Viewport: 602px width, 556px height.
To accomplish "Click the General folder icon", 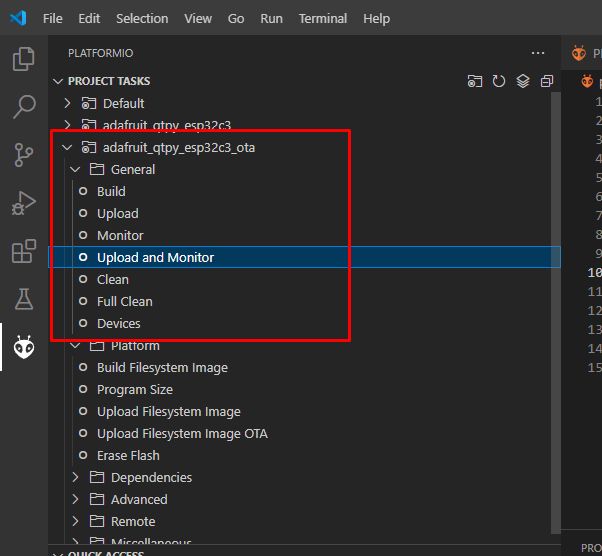I will pos(97,169).
